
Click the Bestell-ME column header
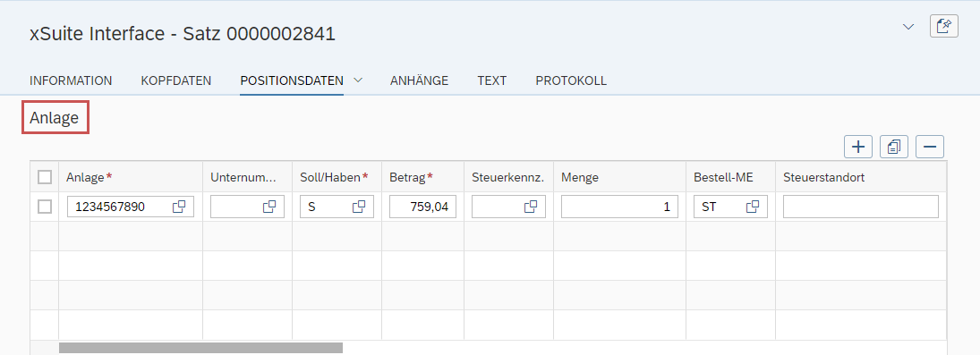[730, 177]
